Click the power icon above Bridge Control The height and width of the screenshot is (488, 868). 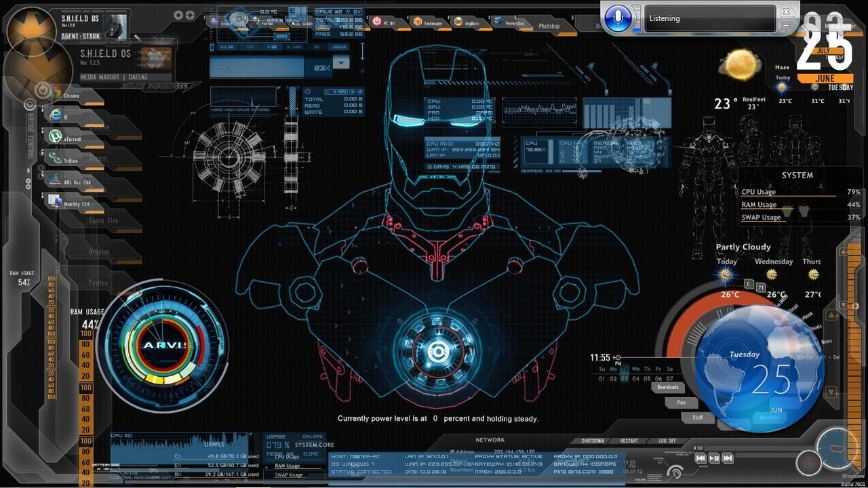[42, 89]
